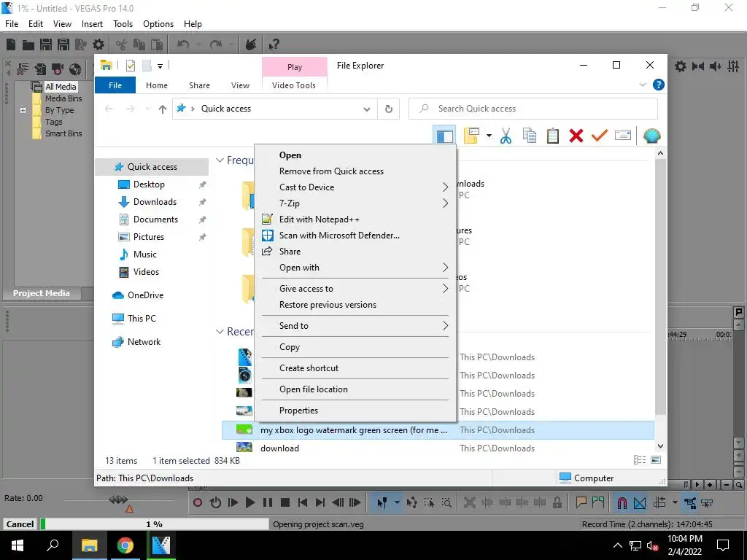Open Google Chrome from the taskbar

click(125, 545)
